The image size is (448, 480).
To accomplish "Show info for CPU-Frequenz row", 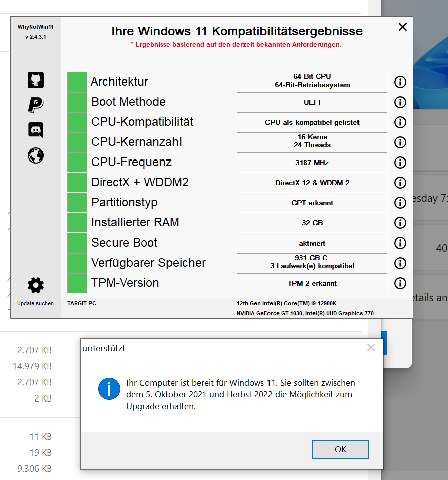I will (x=400, y=163).
